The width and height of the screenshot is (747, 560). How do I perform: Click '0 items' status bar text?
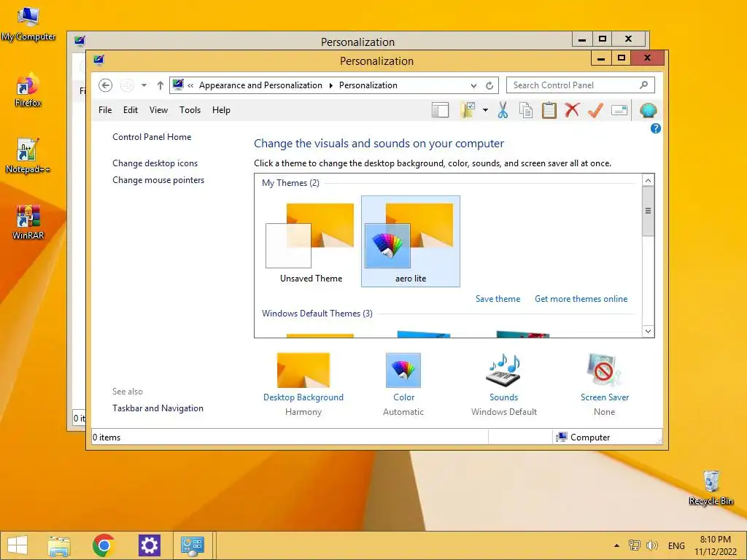[107, 437]
